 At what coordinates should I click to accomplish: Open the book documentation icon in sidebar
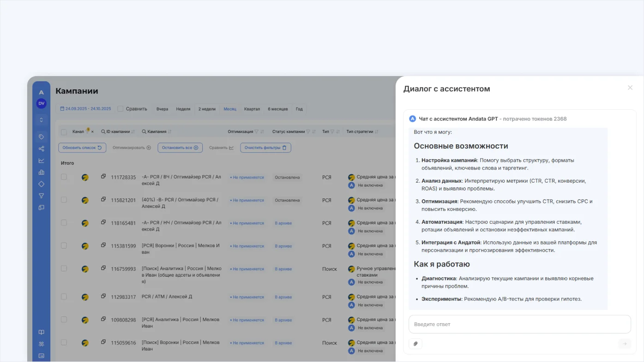(x=42, y=332)
